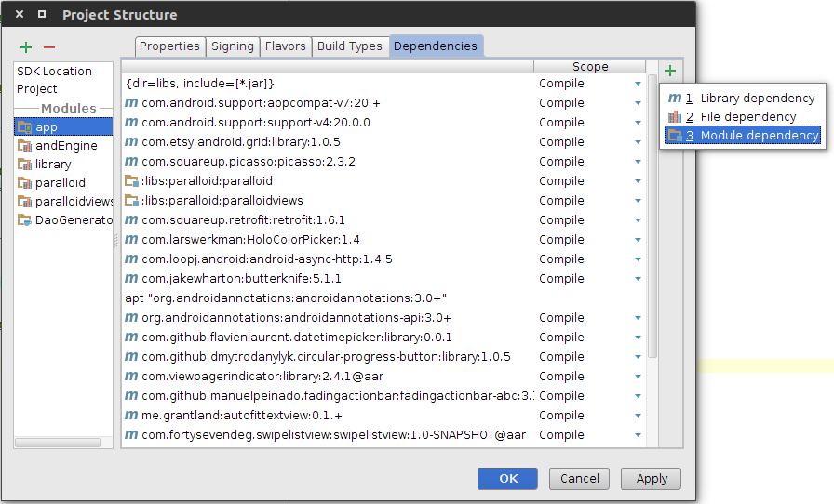Click maven icon of datetimepicker dependency

coord(131,337)
